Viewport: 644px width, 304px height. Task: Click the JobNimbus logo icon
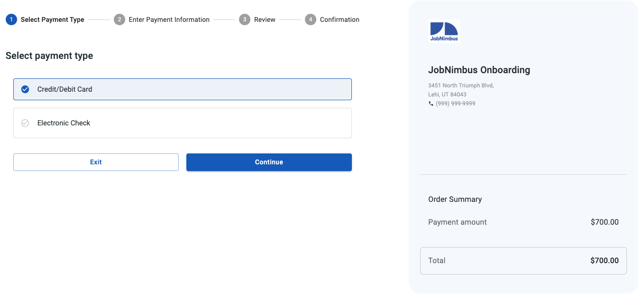click(x=444, y=30)
